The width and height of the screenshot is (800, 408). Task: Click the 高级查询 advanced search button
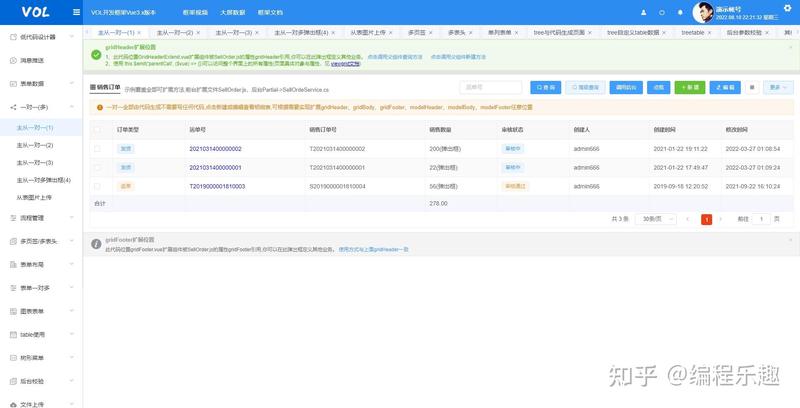tap(585, 87)
